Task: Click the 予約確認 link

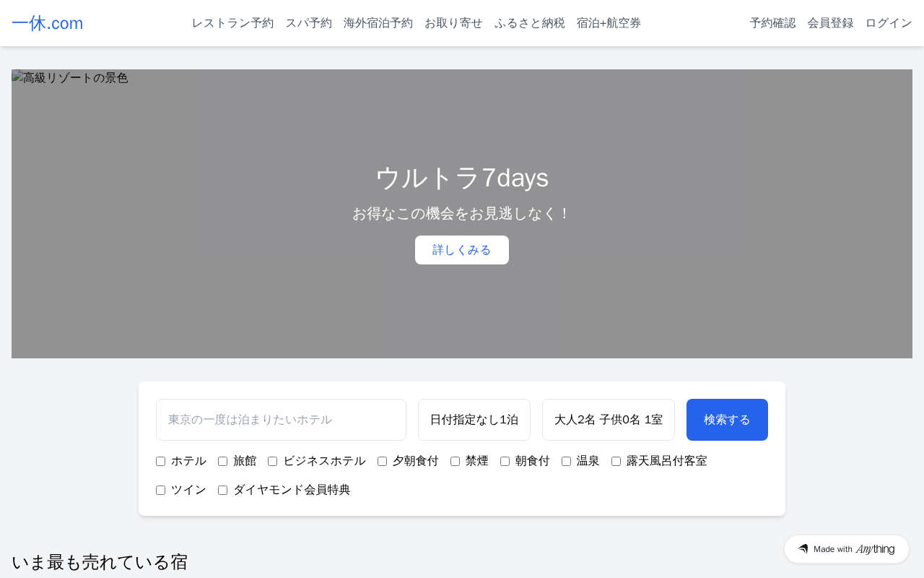Action: coord(772,23)
